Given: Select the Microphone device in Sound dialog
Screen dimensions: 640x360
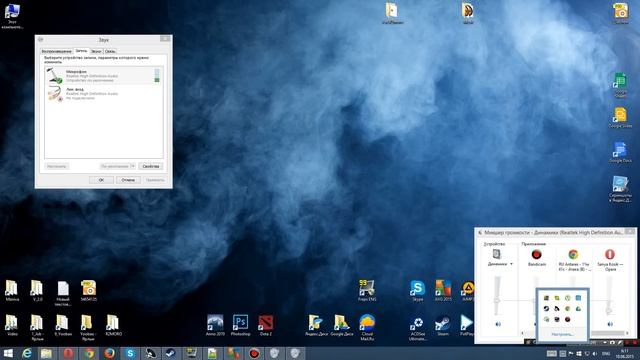Looking at the screenshot, I should pyautogui.click(x=104, y=76).
